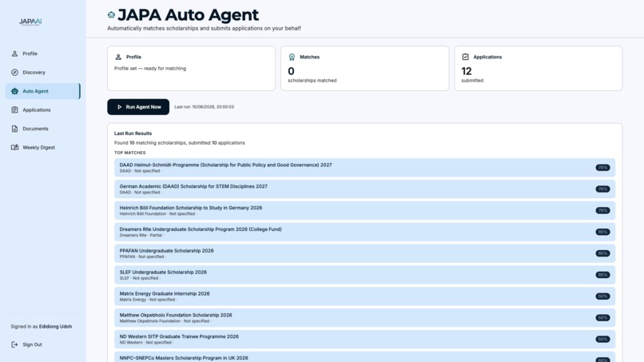This screenshot has height=362, width=644.
Task: Open Heinrich Böll Foundation Scholarship match
Action: pos(364,210)
